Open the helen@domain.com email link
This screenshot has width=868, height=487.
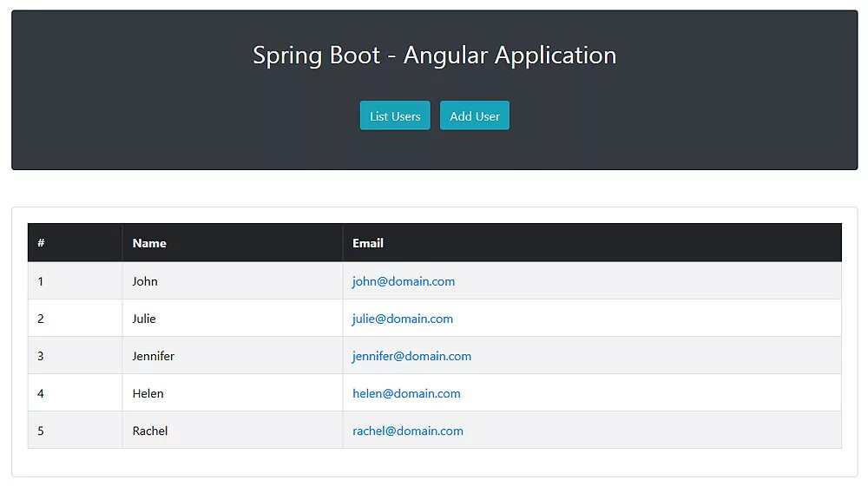click(406, 393)
